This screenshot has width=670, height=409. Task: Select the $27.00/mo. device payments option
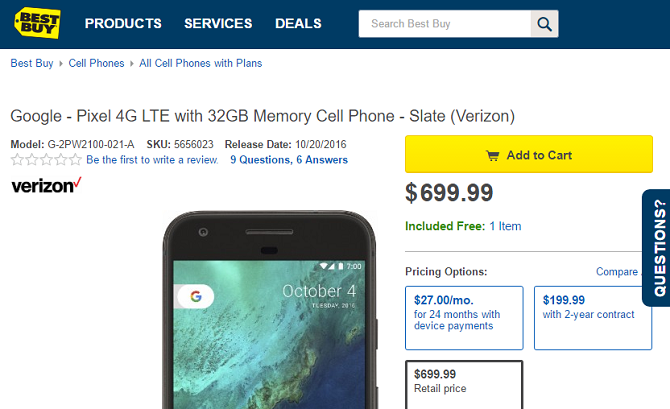point(463,317)
